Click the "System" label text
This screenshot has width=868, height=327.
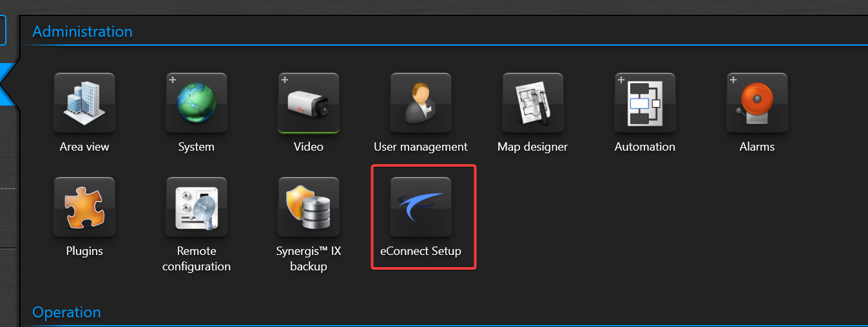(197, 147)
